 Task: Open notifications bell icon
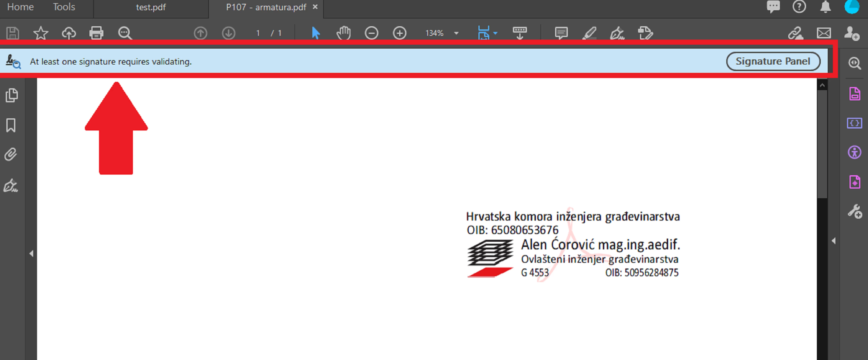(825, 7)
